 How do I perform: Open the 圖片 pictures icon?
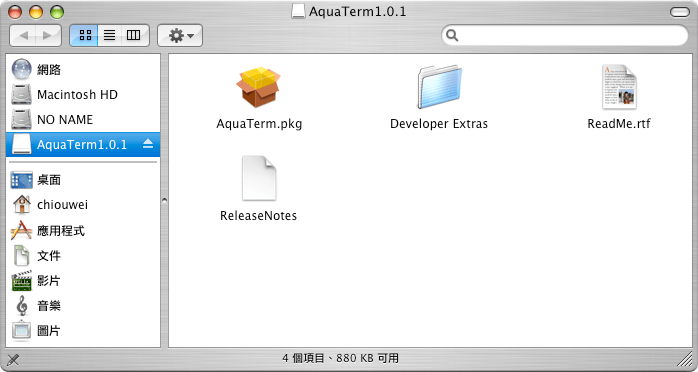click(x=22, y=330)
